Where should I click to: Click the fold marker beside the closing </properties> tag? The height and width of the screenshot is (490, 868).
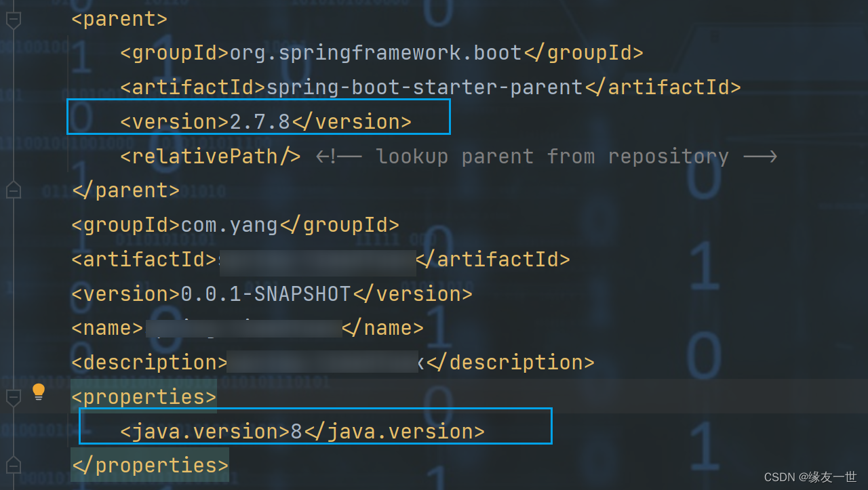click(x=13, y=466)
